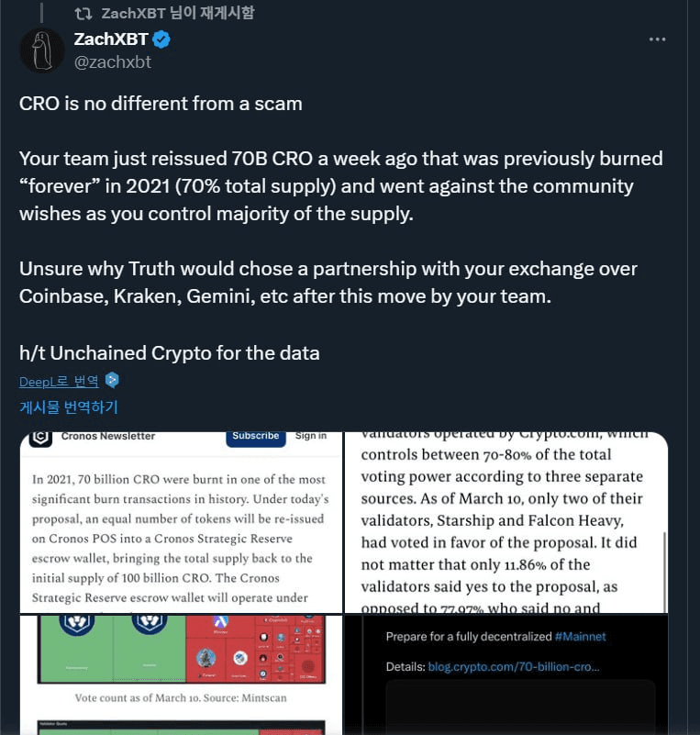Click the Cronos Newsletter logo icon
Screen dimensions: 700x735
(40, 439)
